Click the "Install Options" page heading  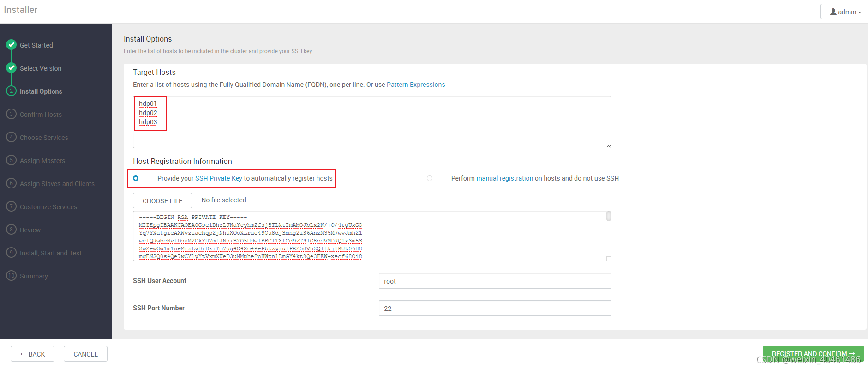[148, 39]
